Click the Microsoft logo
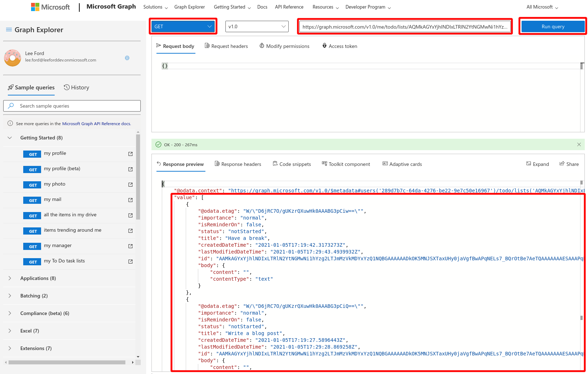This screenshot has height=374, width=588. (x=50, y=7)
